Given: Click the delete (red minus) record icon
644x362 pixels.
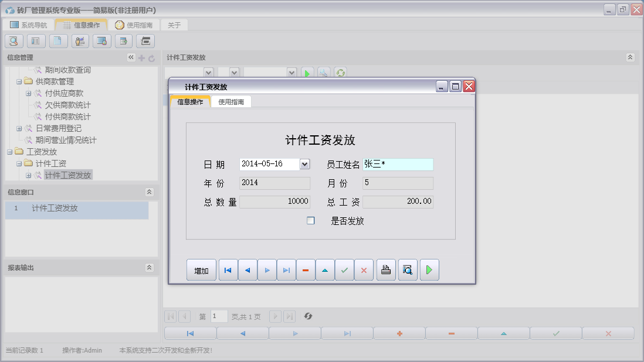Looking at the screenshot, I should (x=306, y=269).
